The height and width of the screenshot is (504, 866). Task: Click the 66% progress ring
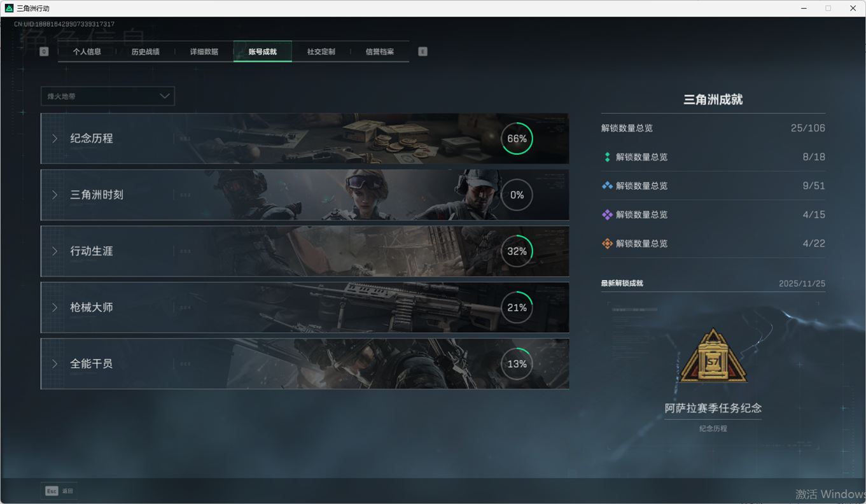pos(517,139)
